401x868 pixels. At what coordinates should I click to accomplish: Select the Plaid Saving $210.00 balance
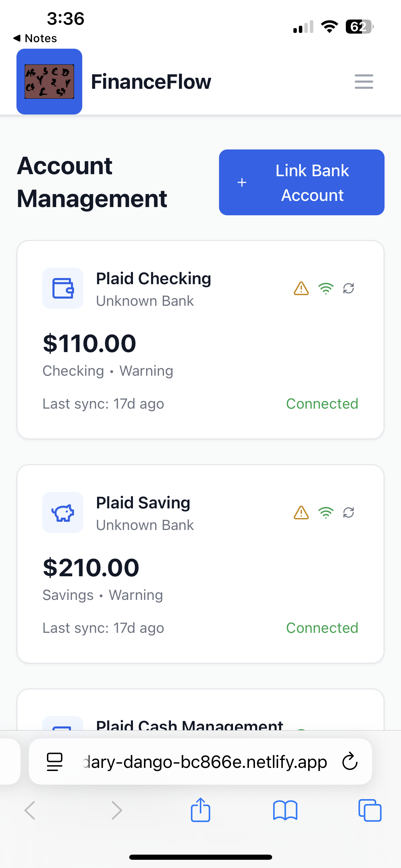(91, 568)
